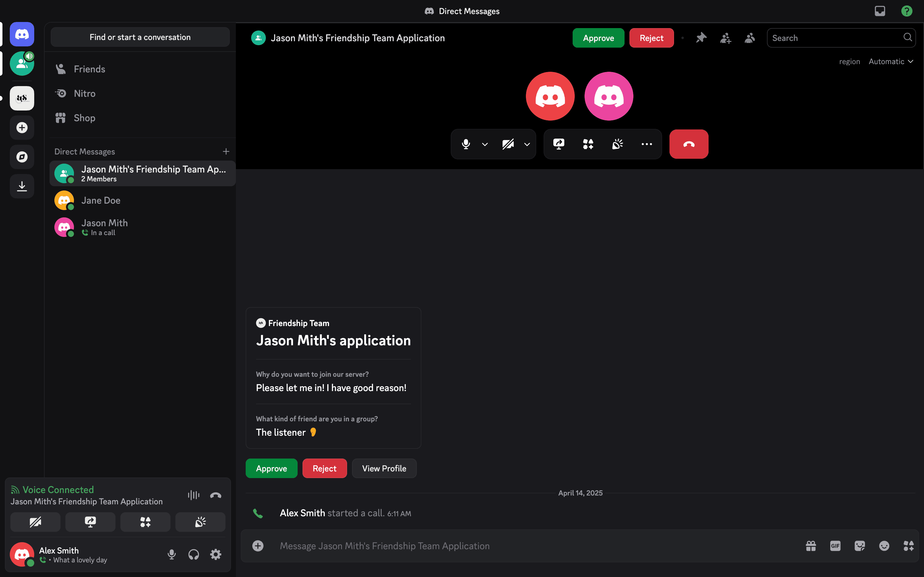Click View Profile button

point(384,468)
